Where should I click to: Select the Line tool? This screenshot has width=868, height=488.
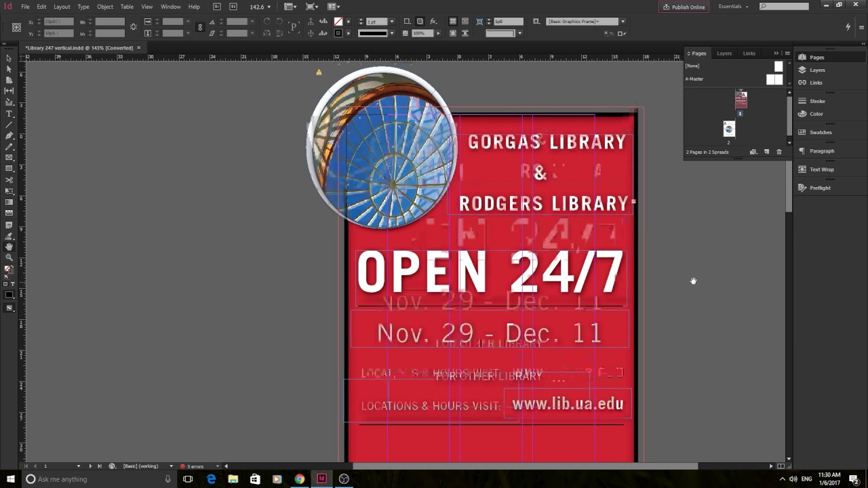(x=9, y=125)
